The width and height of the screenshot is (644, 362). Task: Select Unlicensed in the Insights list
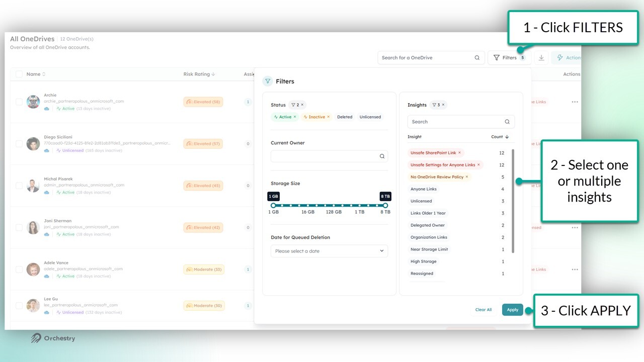coord(421,201)
